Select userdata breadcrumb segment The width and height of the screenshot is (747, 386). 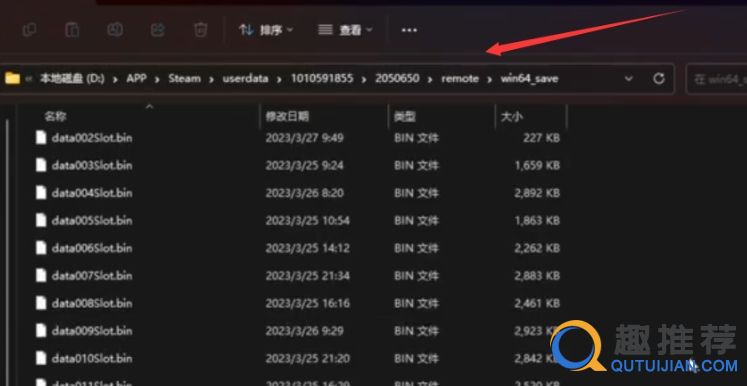tap(245, 79)
